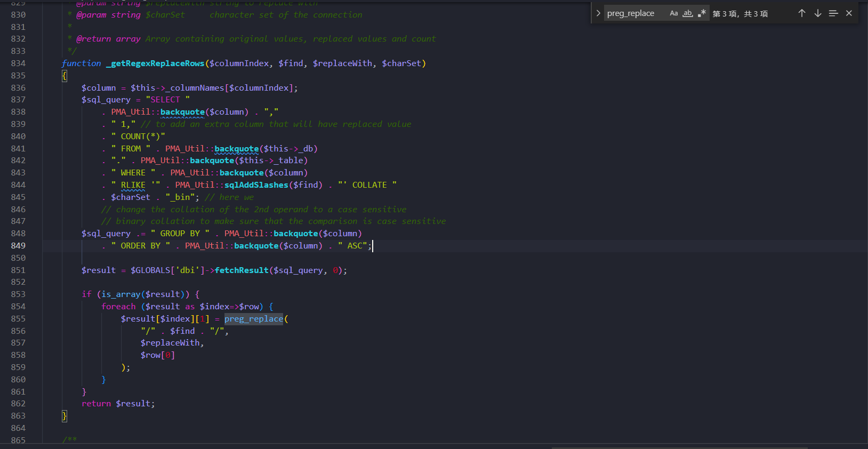This screenshot has height=449, width=868.
Task: Click WHERE string on line 843
Action: 133,173
